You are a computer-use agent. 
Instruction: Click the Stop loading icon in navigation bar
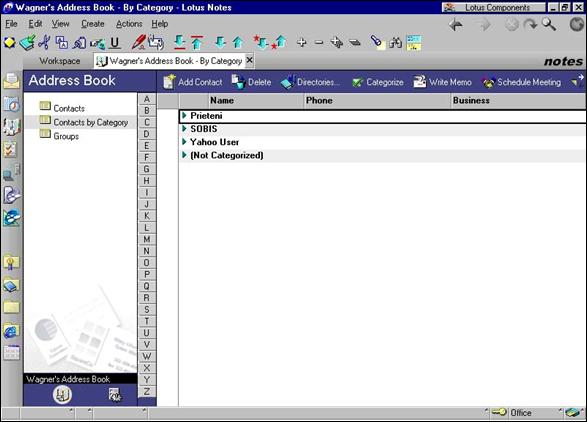[511, 25]
